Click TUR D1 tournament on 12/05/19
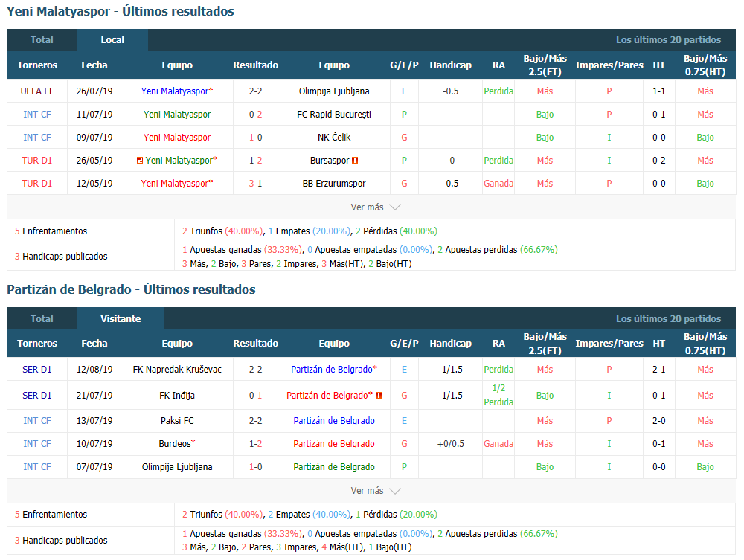This screenshot has width=744, height=560. (x=37, y=184)
